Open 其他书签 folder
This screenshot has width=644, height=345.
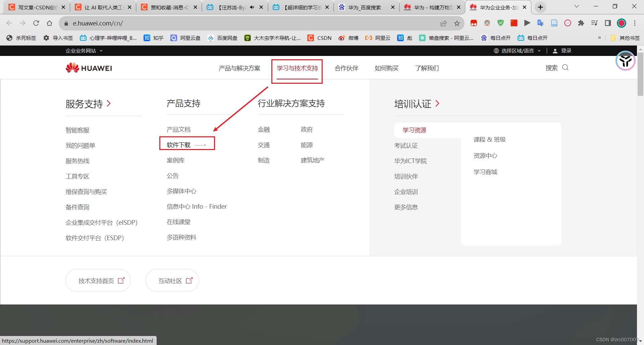point(625,38)
